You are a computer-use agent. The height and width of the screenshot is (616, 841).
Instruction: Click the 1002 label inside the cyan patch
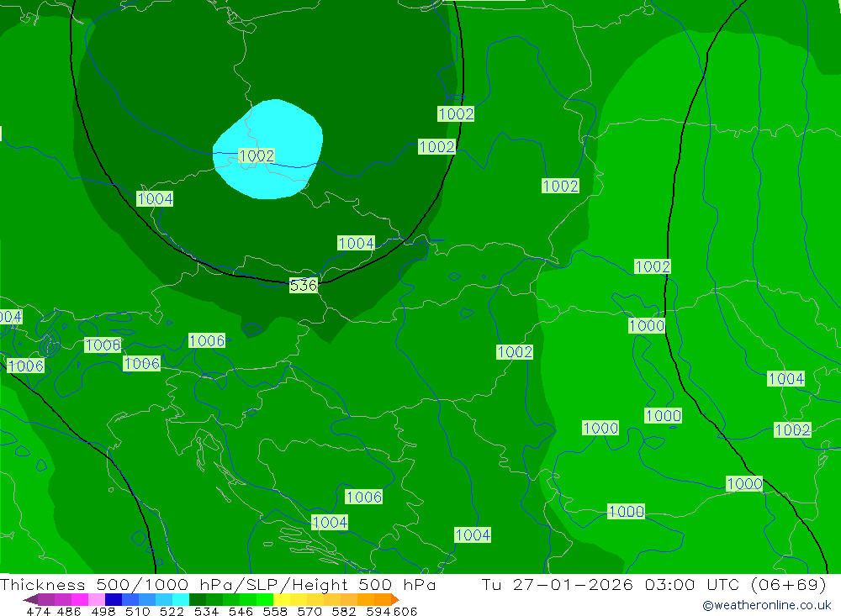click(257, 156)
